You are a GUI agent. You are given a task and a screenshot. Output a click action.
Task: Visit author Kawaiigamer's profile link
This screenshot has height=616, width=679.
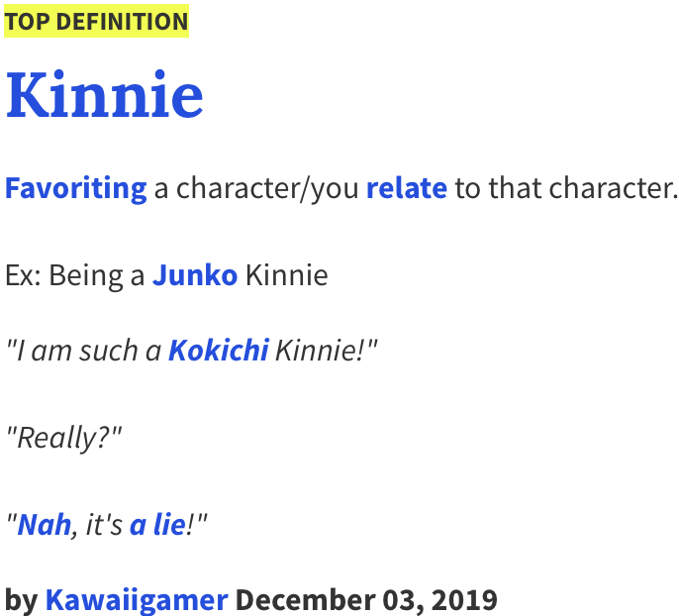click(x=137, y=599)
